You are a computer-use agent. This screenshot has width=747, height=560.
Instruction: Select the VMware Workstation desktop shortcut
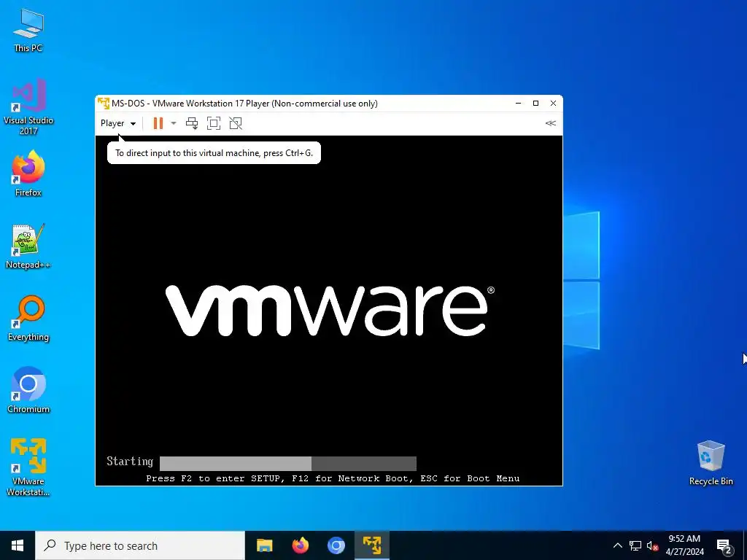(28, 467)
